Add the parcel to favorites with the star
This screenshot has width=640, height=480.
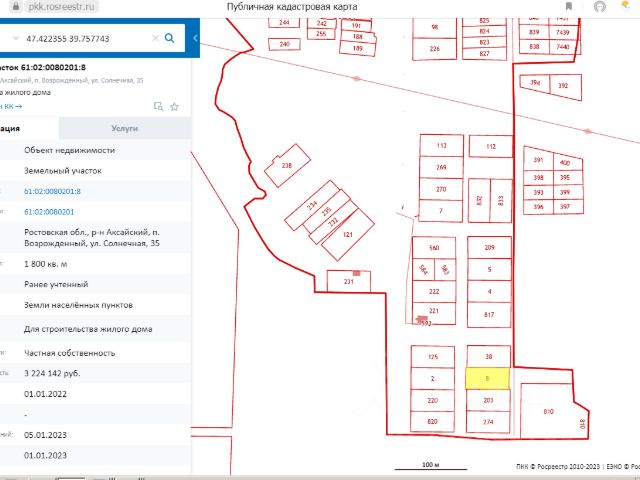tap(174, 106)
